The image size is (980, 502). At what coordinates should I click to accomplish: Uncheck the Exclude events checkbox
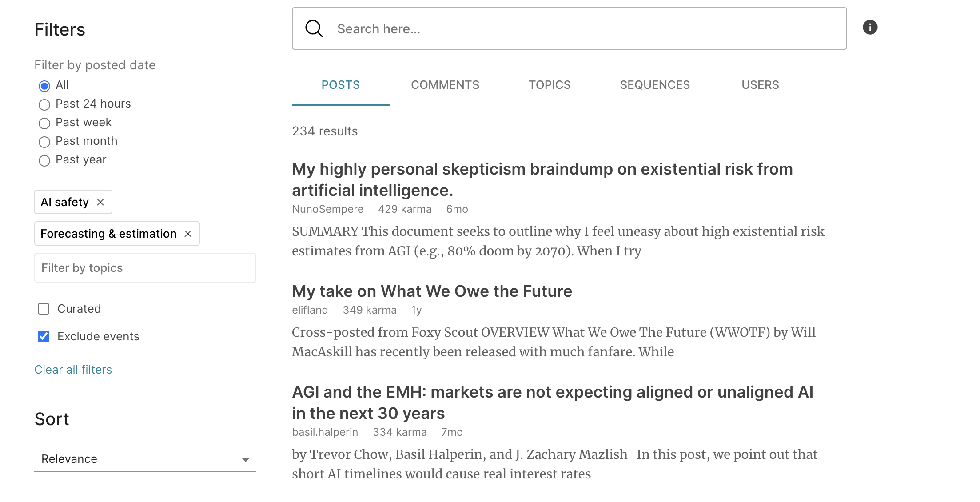[x=44, y=336]
